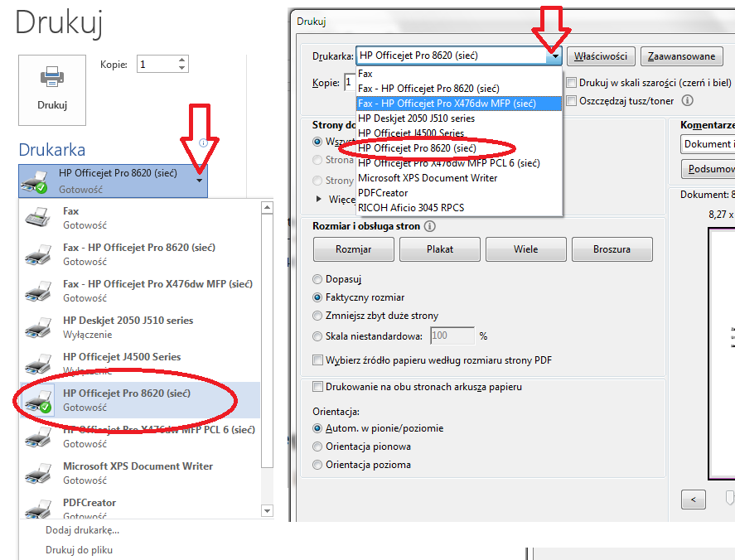Enable Drukuj w skali szarości checkbox
This screenshot has height=560, width=735.
(572, 83)
